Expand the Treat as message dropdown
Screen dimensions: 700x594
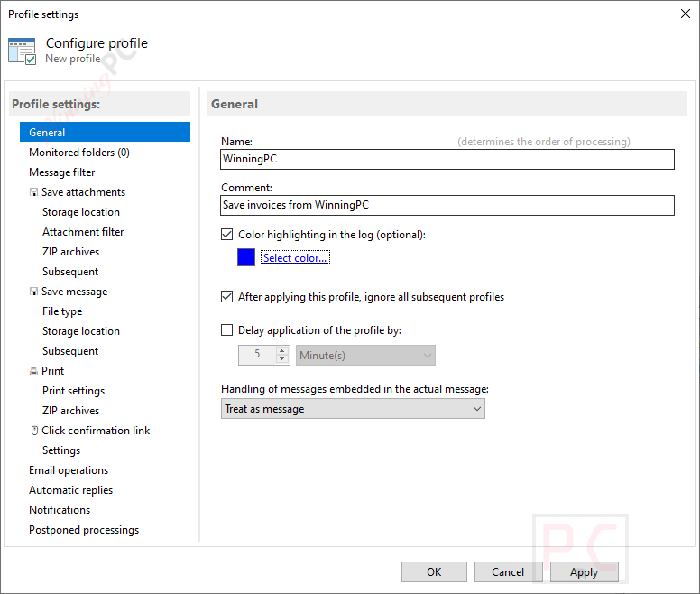pyautogui.click(x=353, y=409)
